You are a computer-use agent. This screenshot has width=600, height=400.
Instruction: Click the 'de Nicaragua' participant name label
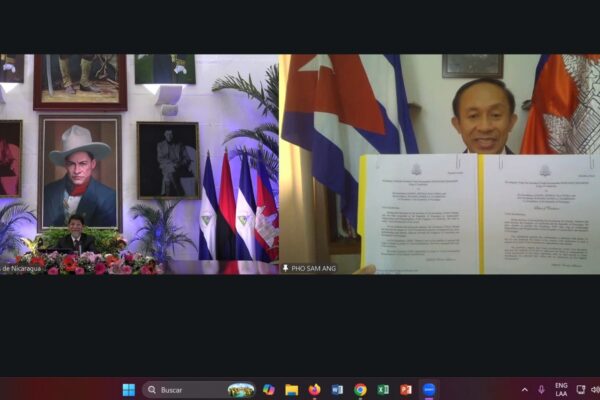[x=21, y=269]
